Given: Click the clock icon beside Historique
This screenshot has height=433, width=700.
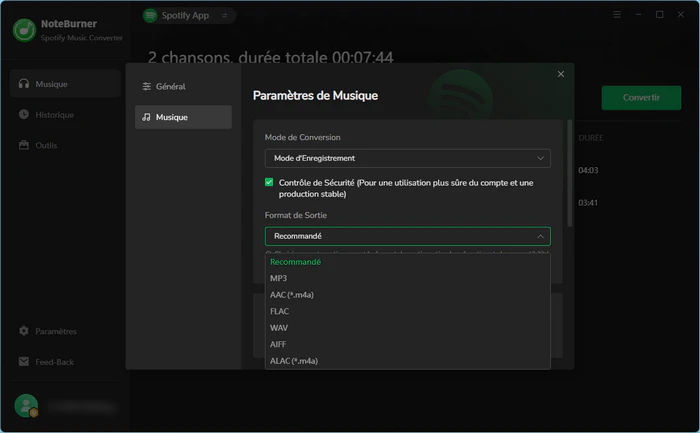Looking at the screenshot, I should coord(24,114).
